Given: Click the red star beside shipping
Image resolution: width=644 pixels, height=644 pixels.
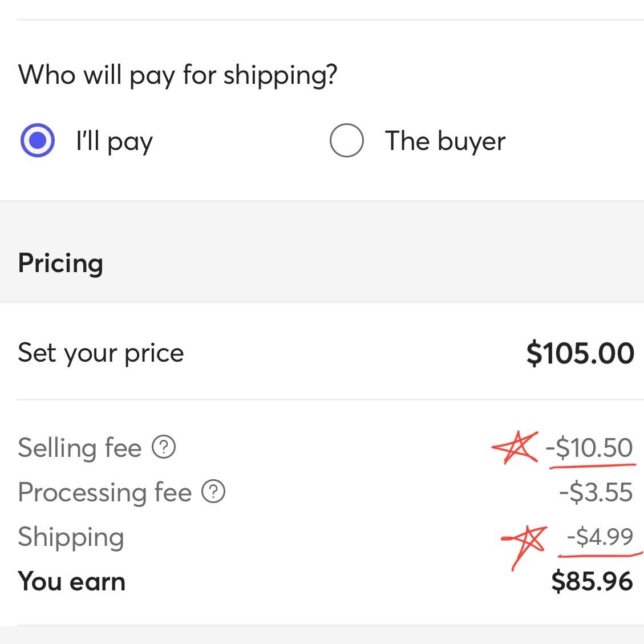Looking at the screenshot, I should (524, 546).
